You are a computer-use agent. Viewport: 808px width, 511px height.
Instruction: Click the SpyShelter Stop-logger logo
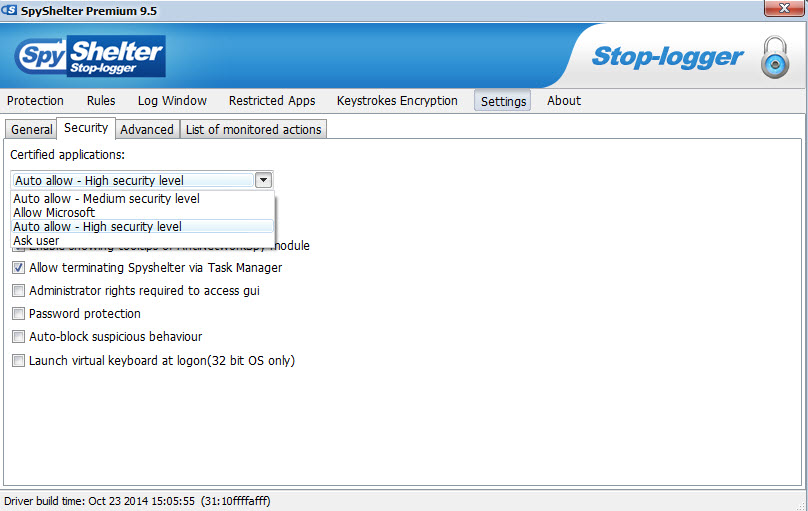(x=90, y=56)
